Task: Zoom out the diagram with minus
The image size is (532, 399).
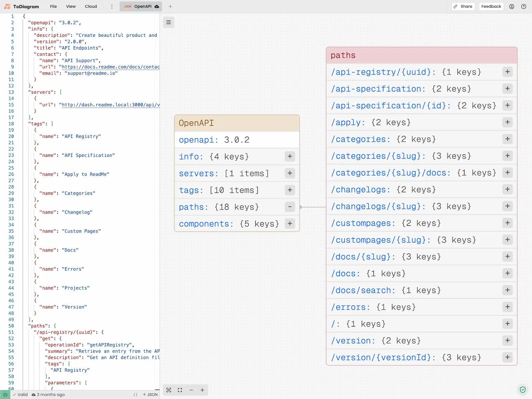Action: click(x=191, y=390)
